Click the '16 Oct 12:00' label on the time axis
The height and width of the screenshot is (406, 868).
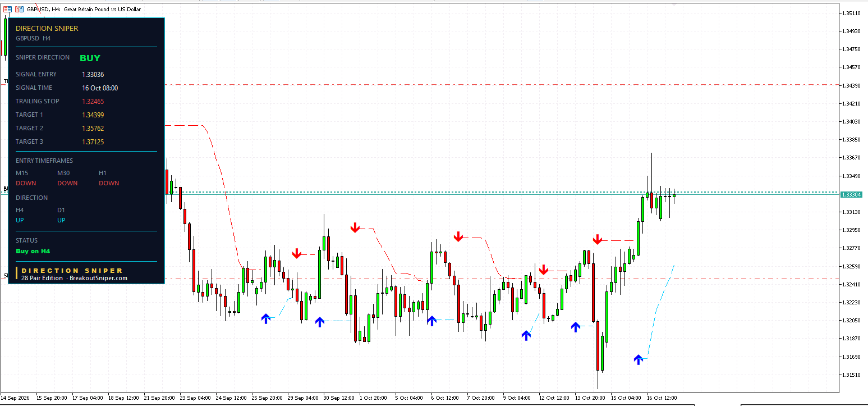(x=662, y=398)
